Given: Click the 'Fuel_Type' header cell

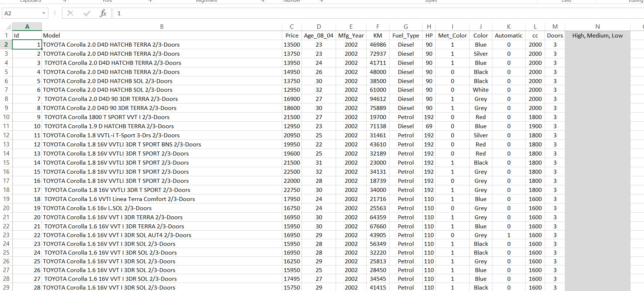Looking at the screenshot, I should point(406,35).
